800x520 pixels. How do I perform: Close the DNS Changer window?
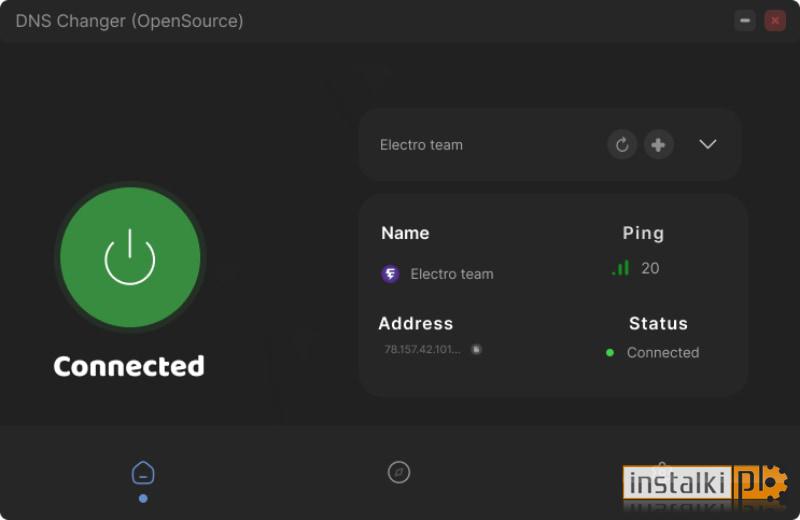point(775,21)
